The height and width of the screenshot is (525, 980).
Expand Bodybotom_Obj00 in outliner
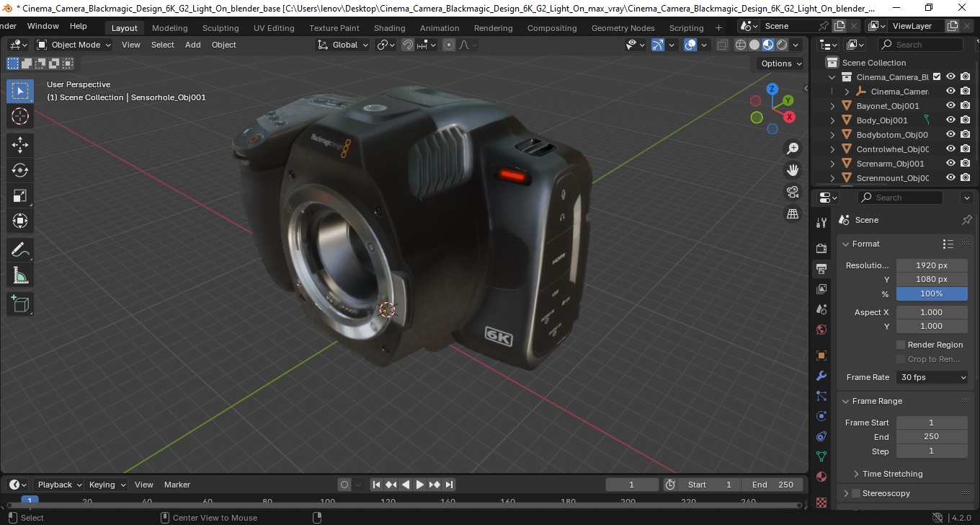click(x=833, y=135)
